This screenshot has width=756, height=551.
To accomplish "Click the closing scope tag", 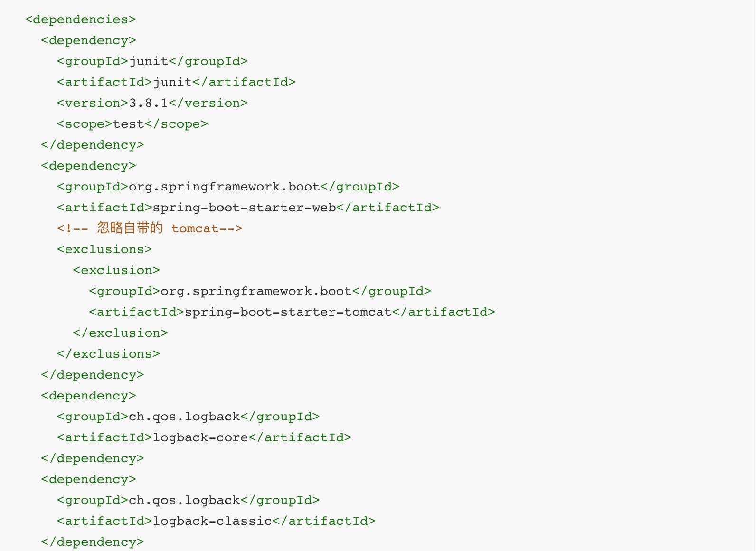I will coord(176,124).
